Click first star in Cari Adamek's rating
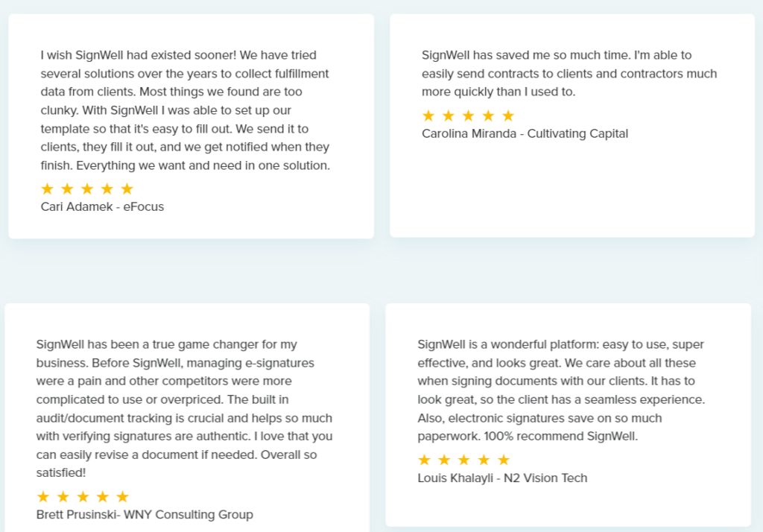The image size is (763, 532). (x=48, y=189)
